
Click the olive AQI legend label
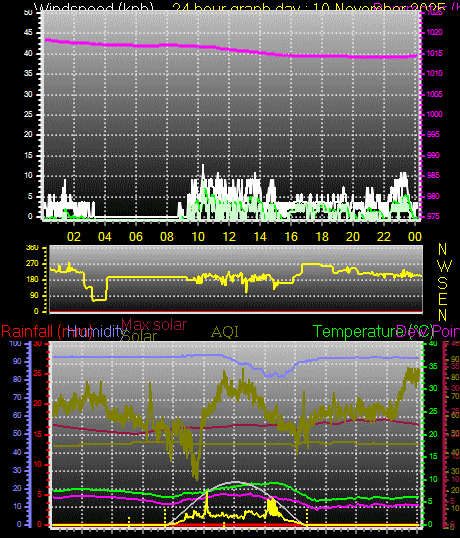[x=225, y=332]
